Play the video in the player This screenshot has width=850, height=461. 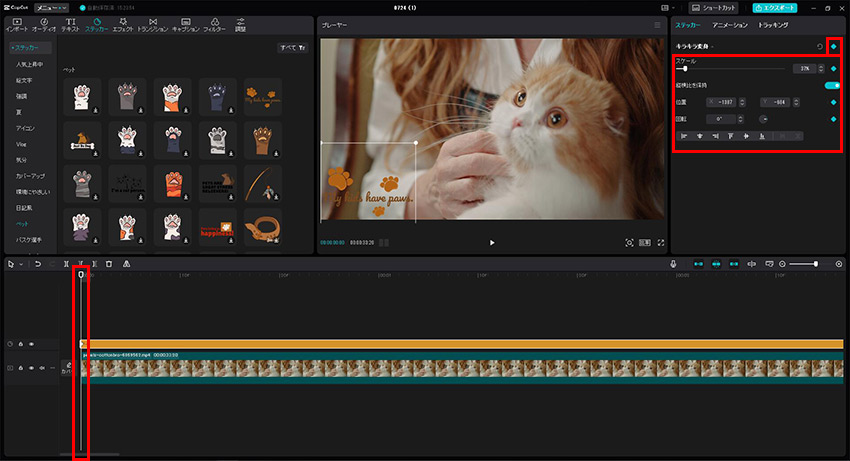(491, 242)
